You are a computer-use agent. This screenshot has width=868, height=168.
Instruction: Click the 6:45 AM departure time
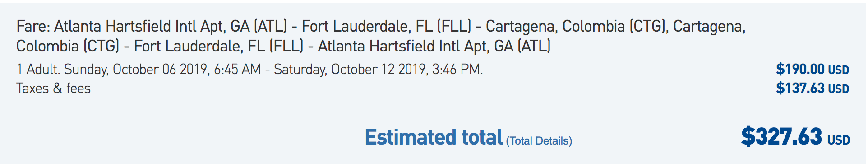[237, 69]
